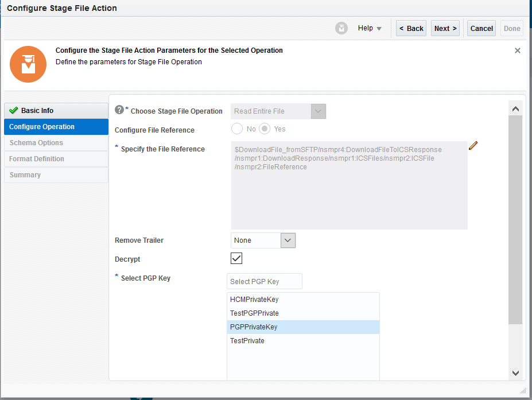Select the No radio button
Screen dimensions: 532x400
click(x=237, y=129)
